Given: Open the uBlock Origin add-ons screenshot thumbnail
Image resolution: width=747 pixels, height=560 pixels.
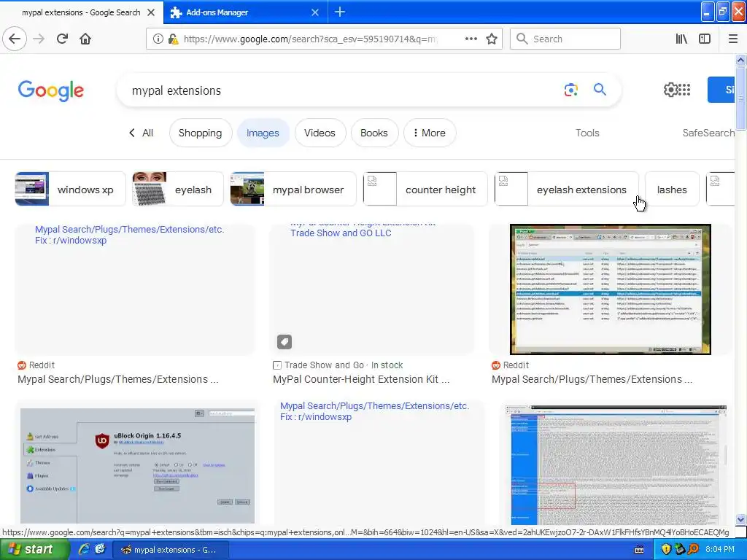Looking at the screenshot, I should click(x=137, y=465).
